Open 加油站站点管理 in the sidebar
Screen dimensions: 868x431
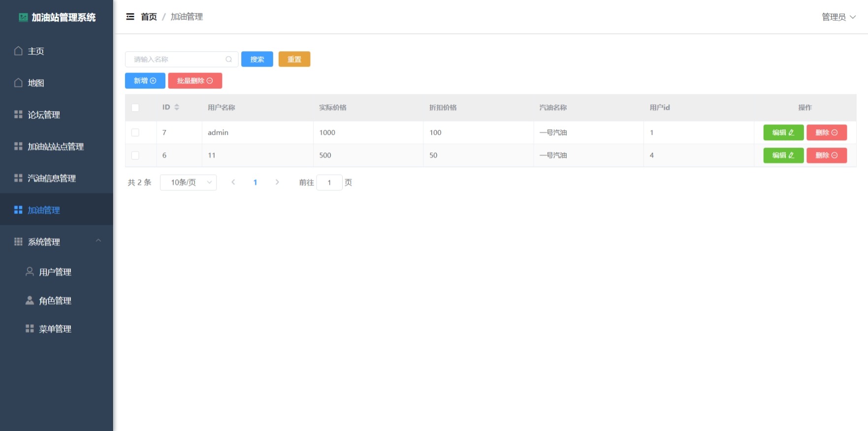[x=57, y=146]
